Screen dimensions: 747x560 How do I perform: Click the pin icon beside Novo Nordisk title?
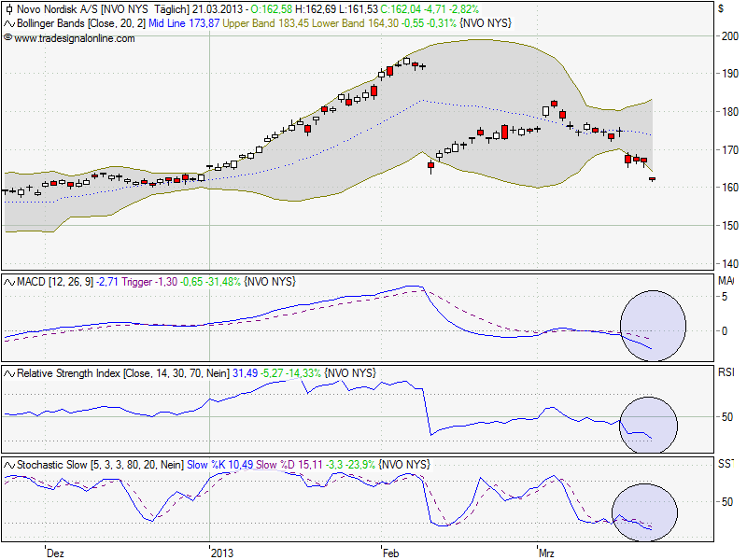[8, 8]
